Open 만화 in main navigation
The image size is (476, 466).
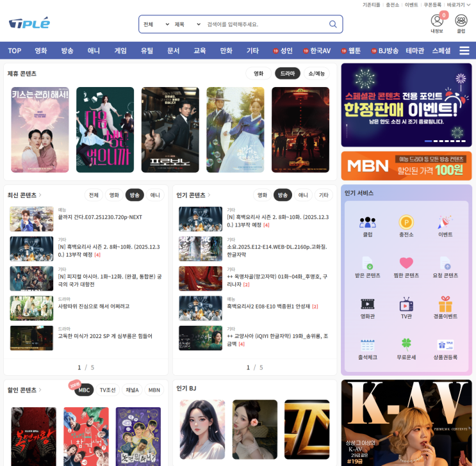tap(226, 51)
